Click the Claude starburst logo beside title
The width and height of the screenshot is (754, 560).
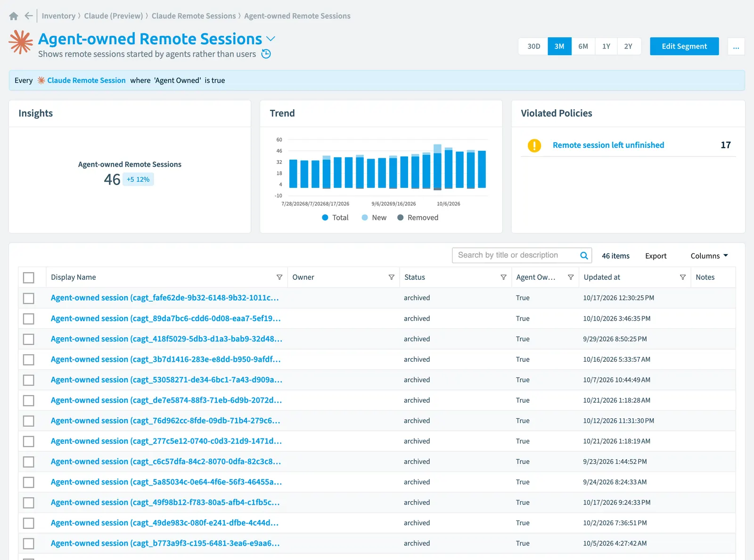click(x=21, y=42)
